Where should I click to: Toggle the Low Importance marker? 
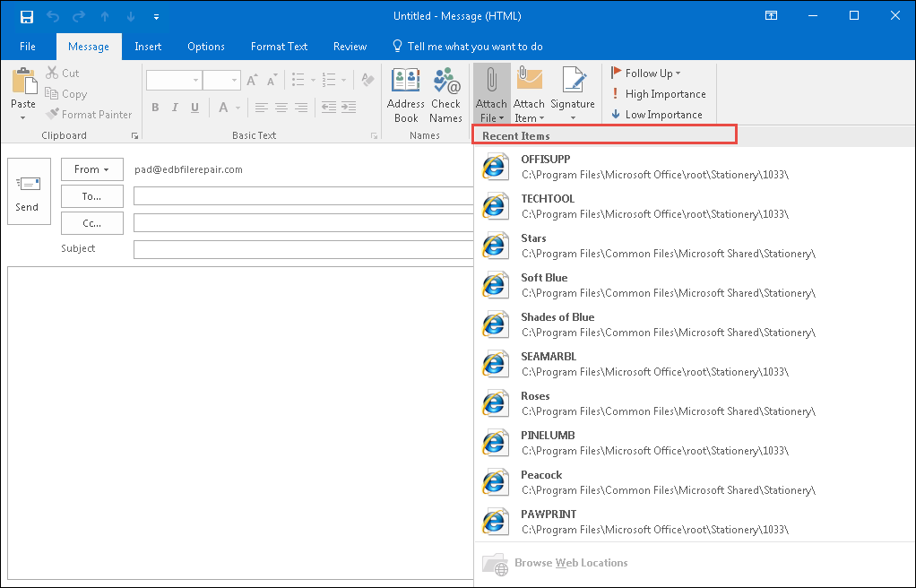click(x=657, y=115)
